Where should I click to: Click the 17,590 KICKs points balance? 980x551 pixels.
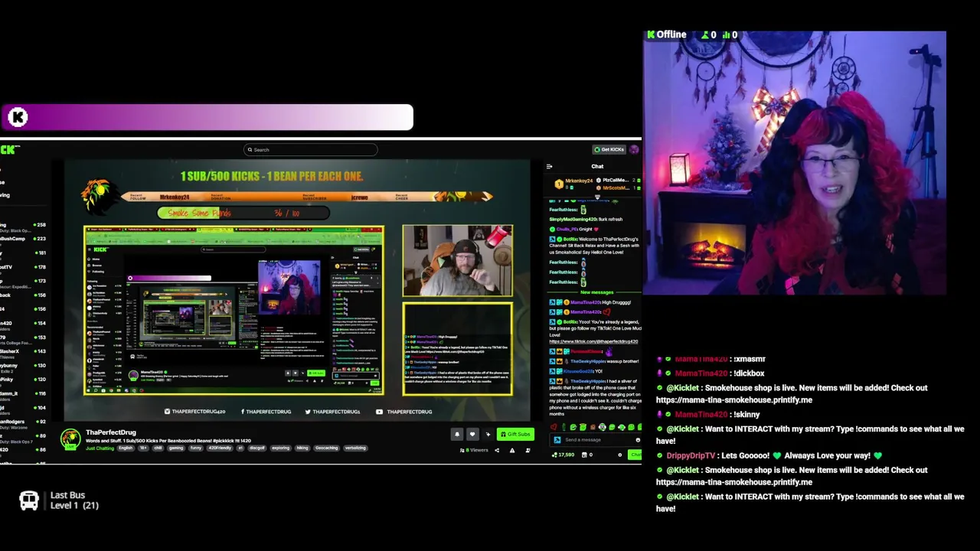pos(563,455)
